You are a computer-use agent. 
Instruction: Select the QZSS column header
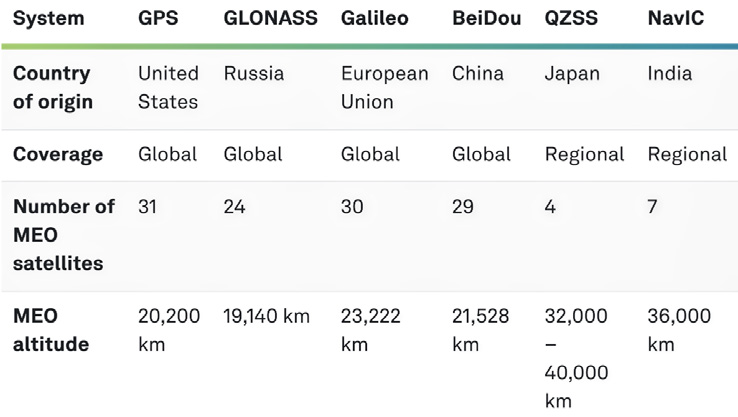coord(574,19)
